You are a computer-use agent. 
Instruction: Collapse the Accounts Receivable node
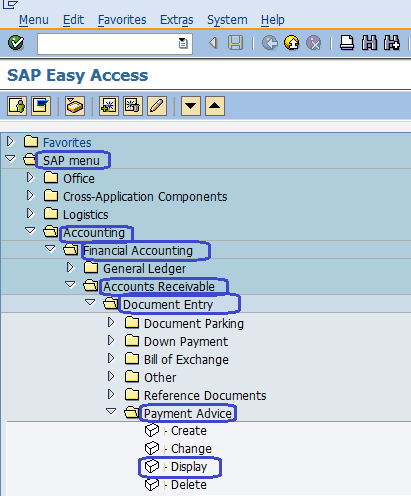click(70, 285)
